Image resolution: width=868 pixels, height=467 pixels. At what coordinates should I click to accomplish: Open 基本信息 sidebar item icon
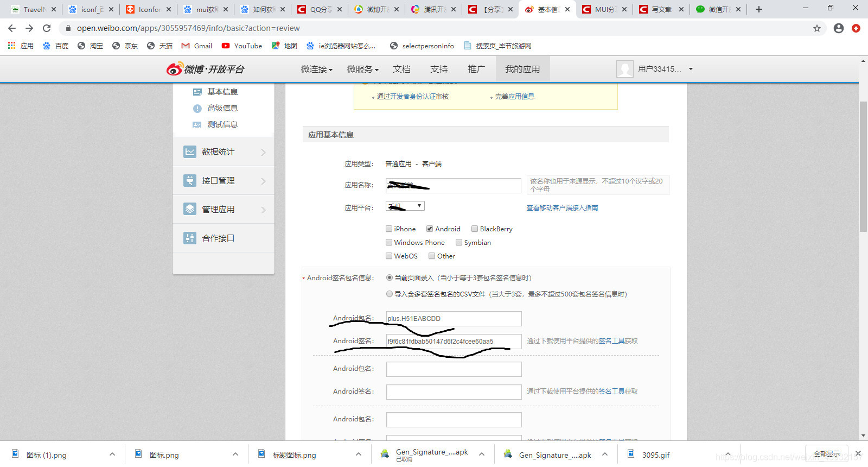click(x=197, y=92)
